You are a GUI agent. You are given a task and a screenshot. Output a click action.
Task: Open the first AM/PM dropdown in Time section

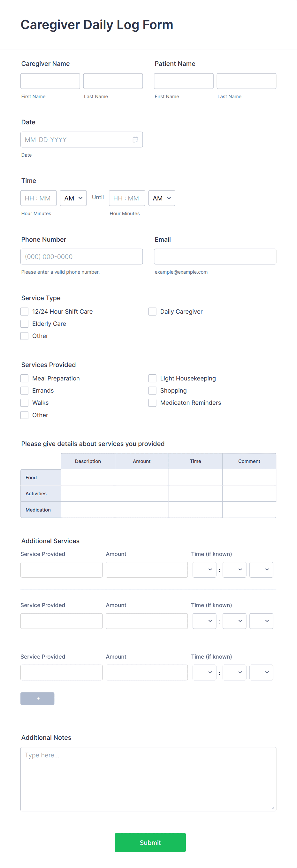[73, 198]
